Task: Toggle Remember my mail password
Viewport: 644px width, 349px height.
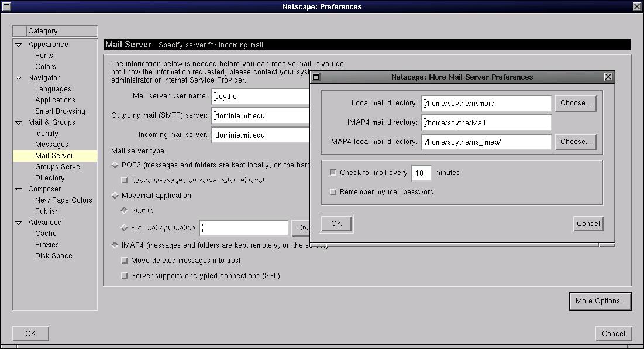Action: tap(333, 192)
